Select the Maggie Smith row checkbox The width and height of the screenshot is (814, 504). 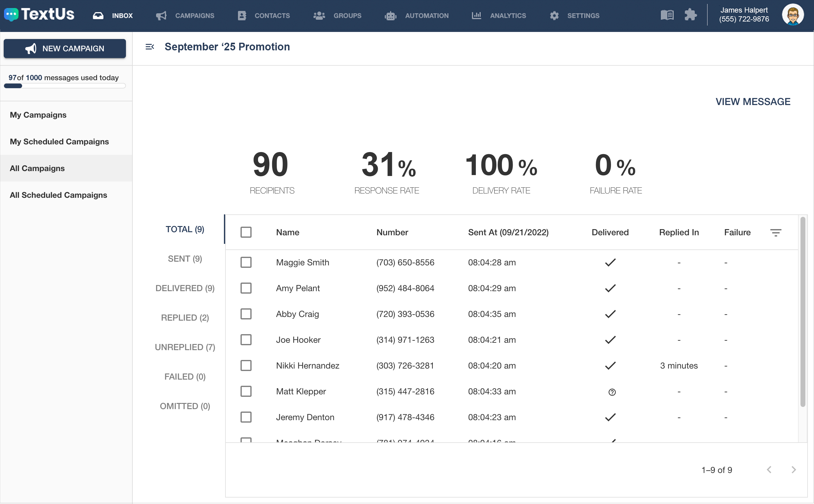[x=246, y=262]
